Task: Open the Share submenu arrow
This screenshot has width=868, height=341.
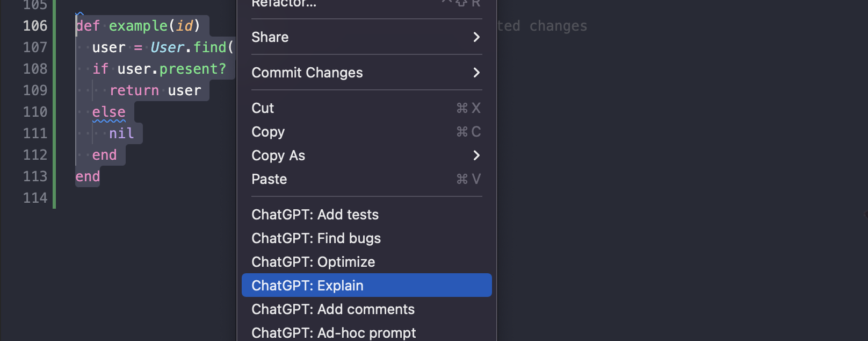Action: coord(476,37)
